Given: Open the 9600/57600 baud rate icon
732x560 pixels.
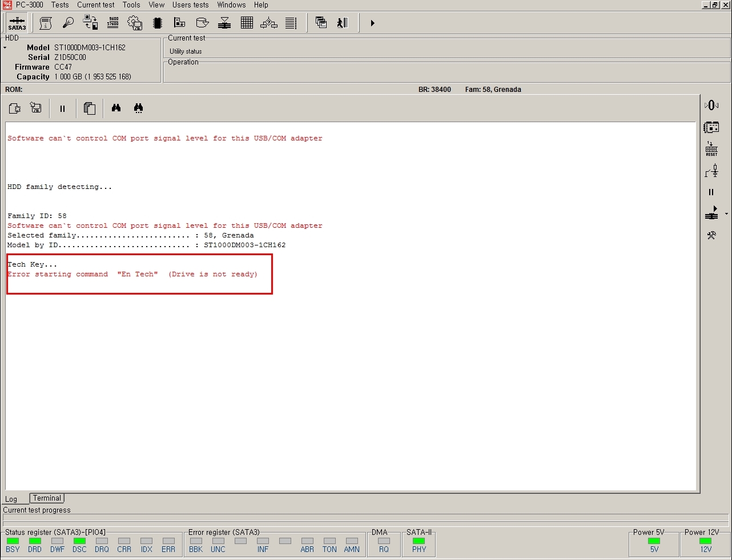Looking at the screenshot, I should click(113, 23).
